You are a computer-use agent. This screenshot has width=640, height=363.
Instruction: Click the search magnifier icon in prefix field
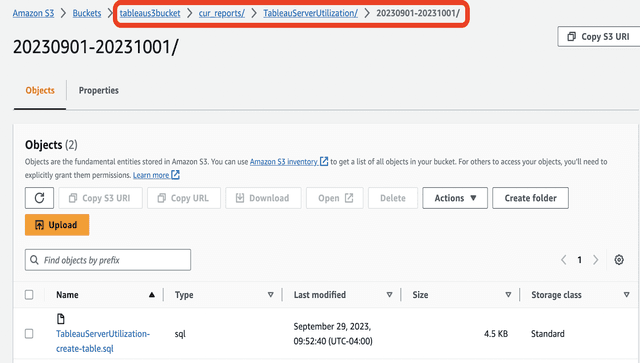pos(34,260)
